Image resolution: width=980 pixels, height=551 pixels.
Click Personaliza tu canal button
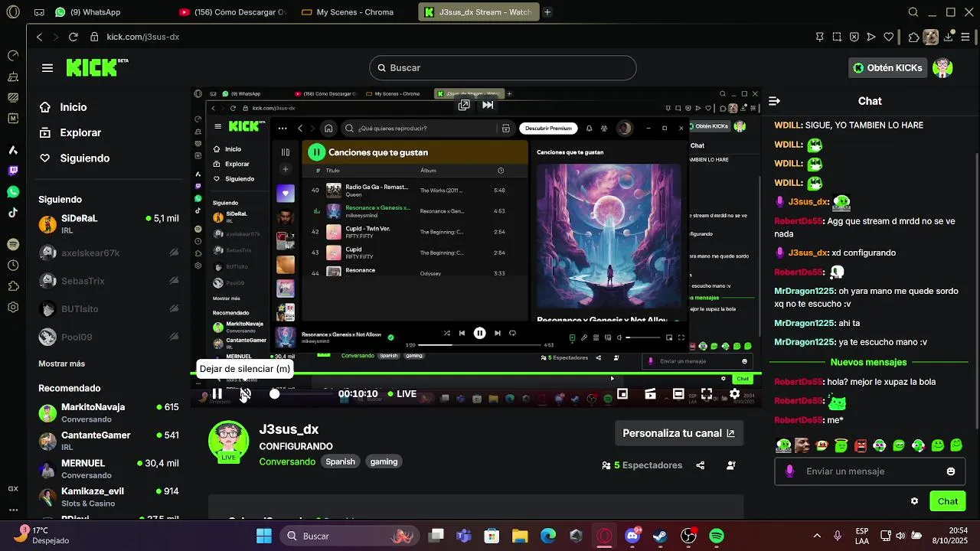click(678, 433)
